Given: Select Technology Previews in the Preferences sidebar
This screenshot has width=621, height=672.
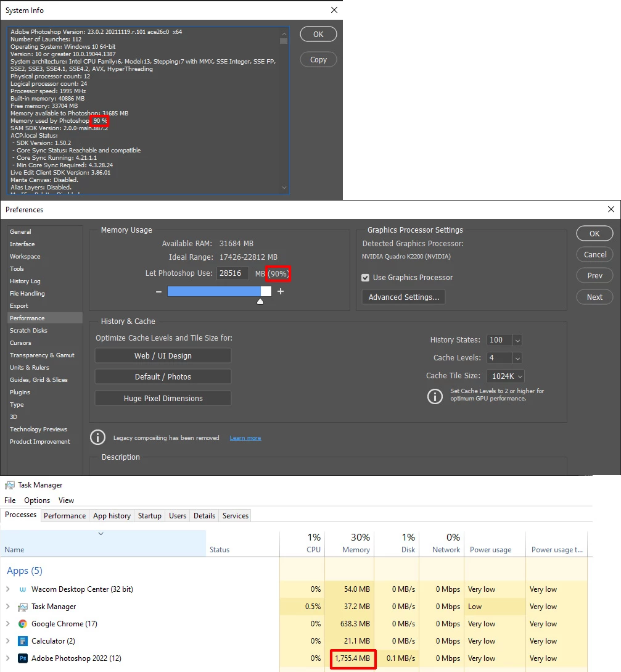Looking at the screenshot, I should 39,429.
